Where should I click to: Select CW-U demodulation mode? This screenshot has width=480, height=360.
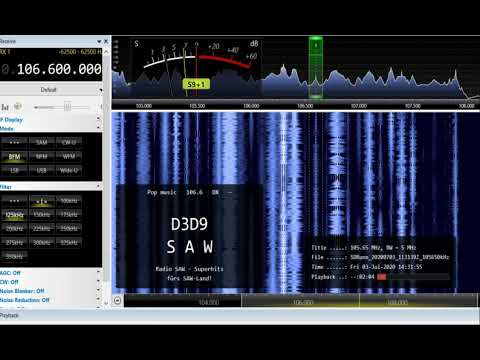coord(69,142)
